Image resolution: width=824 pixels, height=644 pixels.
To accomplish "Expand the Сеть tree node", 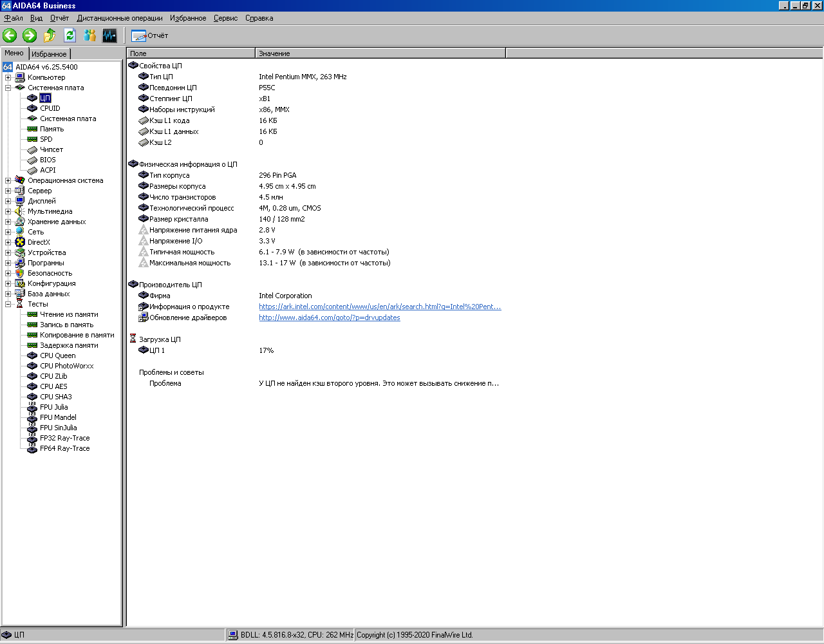I will point(8,232).
